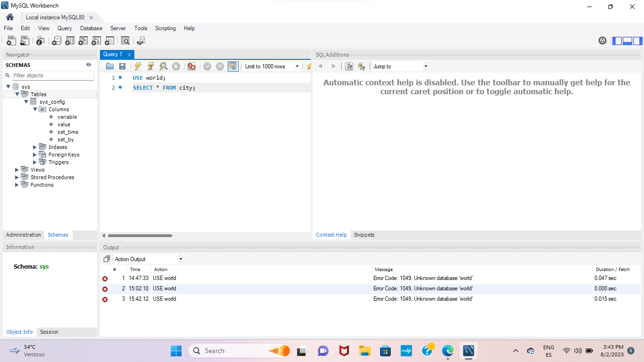The height and width of the screenshot is (362, 644).
Task: Execute the whole script lightning icon
Action: [x=138, y=66]
